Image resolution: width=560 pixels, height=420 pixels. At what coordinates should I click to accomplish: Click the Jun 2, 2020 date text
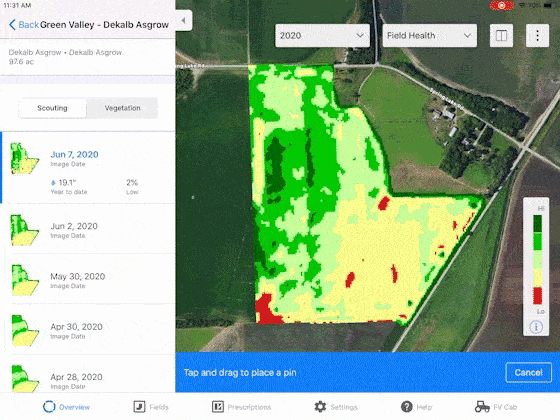[74, 226]
